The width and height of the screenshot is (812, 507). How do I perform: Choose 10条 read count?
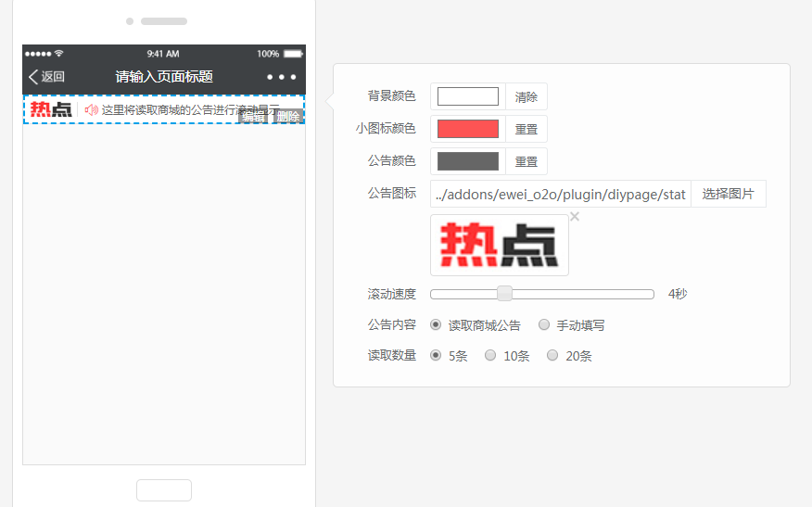tap(490, 356)
